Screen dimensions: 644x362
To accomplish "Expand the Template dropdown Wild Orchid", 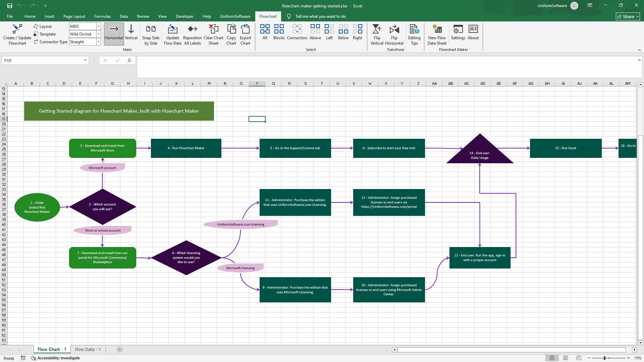I will (x=98, y=34).
